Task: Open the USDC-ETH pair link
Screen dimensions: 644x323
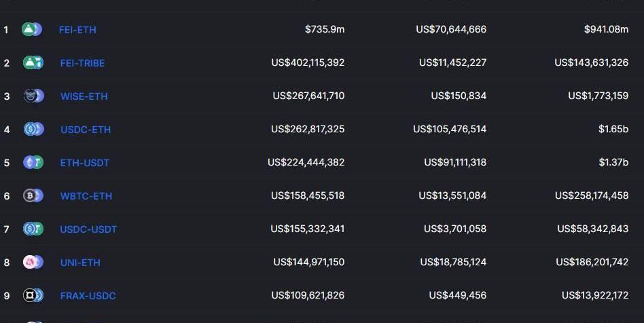Action: tap(86, 130)
